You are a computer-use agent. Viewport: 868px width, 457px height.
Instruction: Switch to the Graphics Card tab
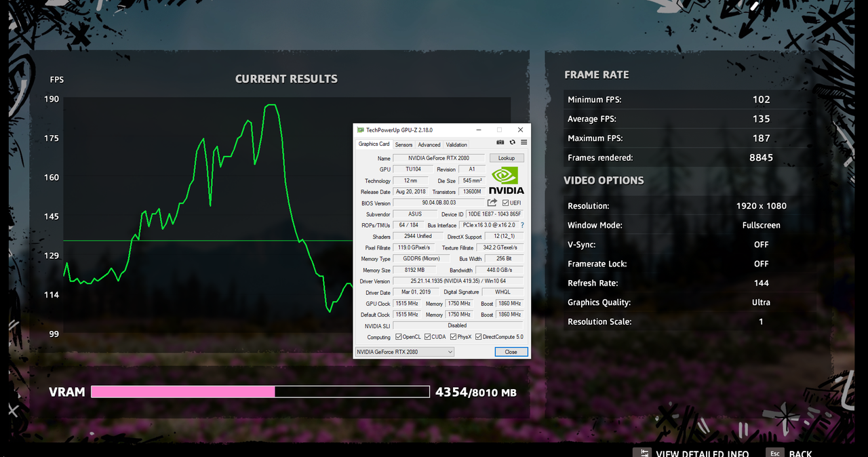click(x=374, y=144)
